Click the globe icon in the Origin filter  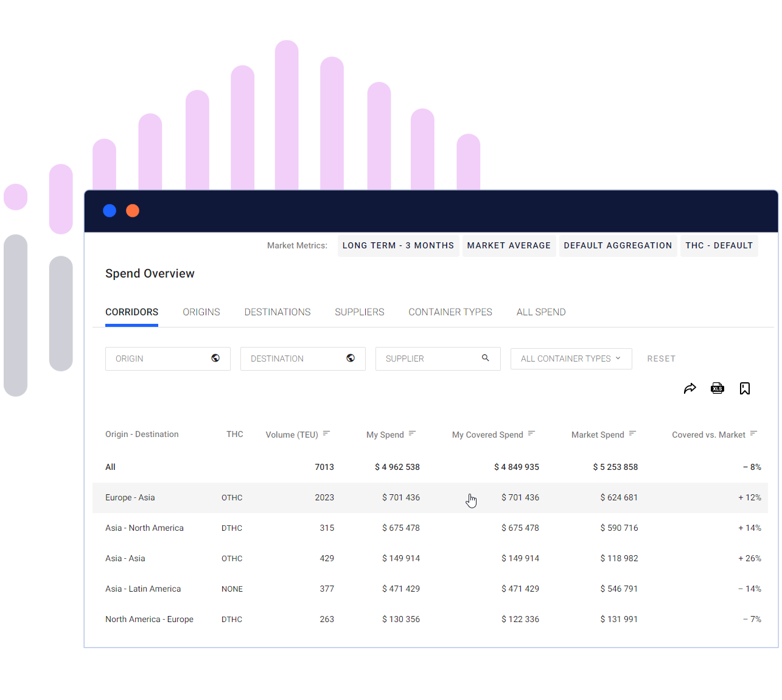pos(215,359)
